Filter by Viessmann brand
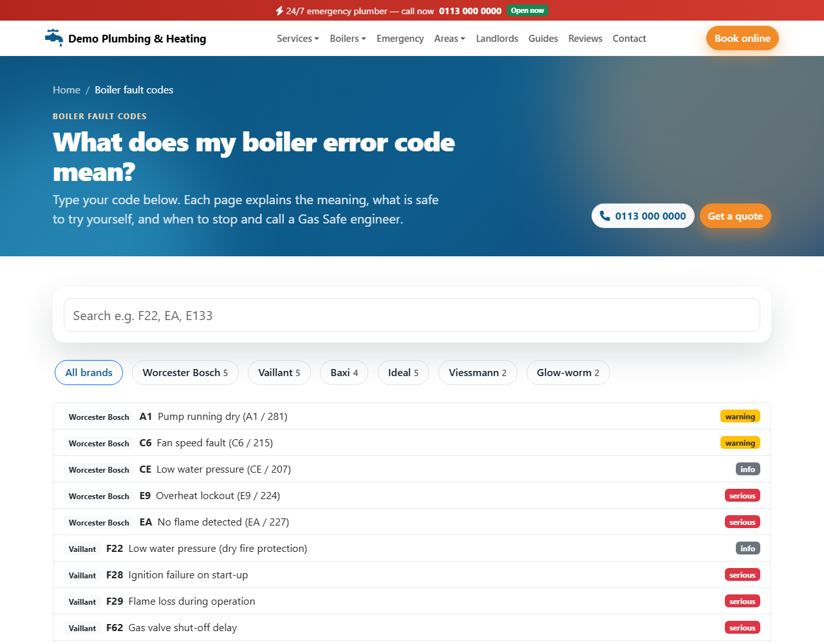This screenshot has width=824, height=644. [x=478, y=372]
